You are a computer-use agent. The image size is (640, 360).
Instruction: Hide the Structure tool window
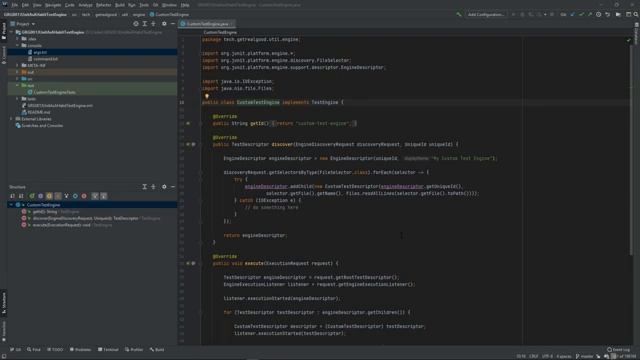(173, 187)
